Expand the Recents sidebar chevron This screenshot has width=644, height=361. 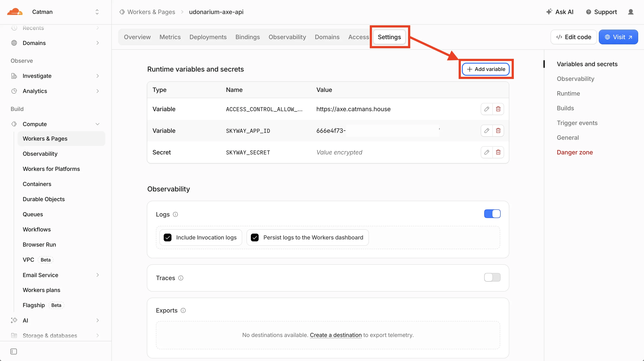(98, 28)
